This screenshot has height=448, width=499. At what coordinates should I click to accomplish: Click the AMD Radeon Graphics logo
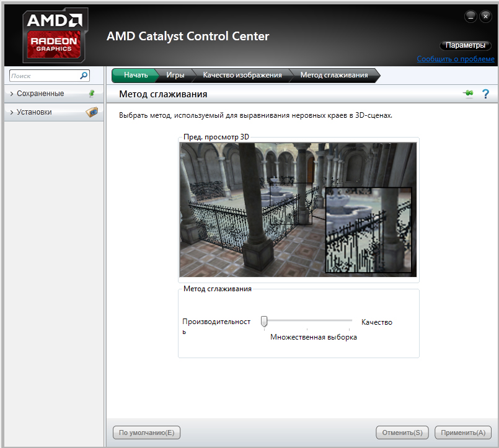55,35
